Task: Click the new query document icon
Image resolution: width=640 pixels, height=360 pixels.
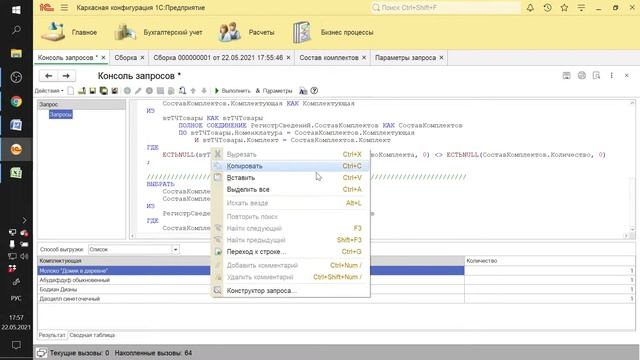Action: (71, 91)
